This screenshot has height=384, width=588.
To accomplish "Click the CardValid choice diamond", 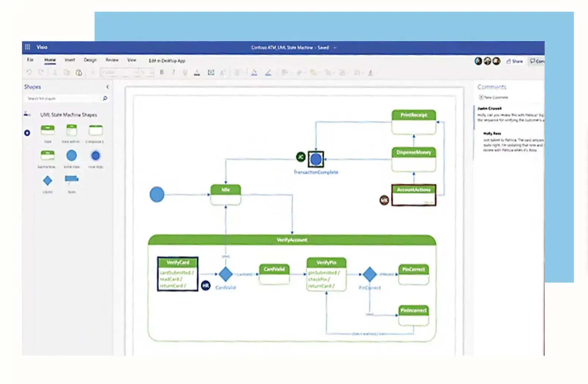I will pos(226,274).
